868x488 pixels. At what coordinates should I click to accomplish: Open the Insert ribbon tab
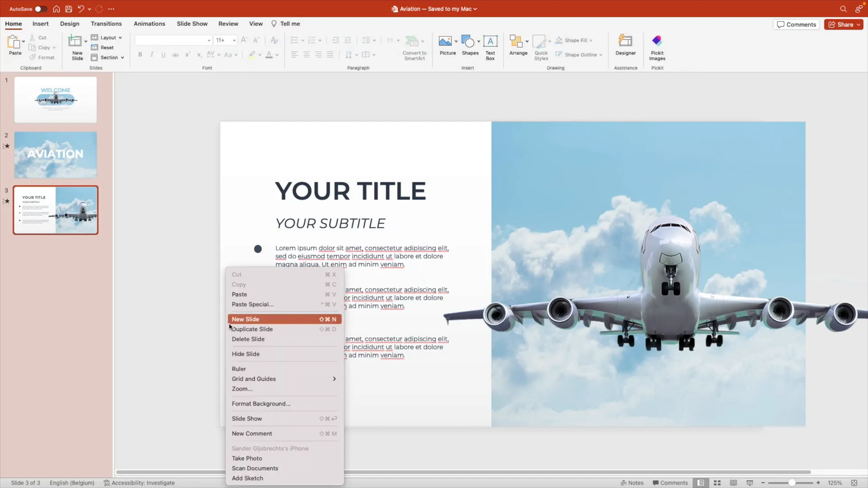pyautogui.click(x=40, y=23)
